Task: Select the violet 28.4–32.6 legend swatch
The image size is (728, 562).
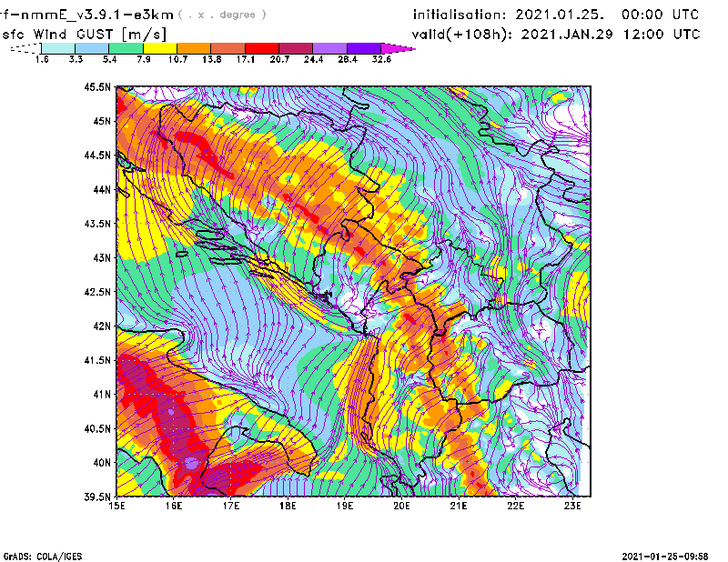Action: click(364, 48)
